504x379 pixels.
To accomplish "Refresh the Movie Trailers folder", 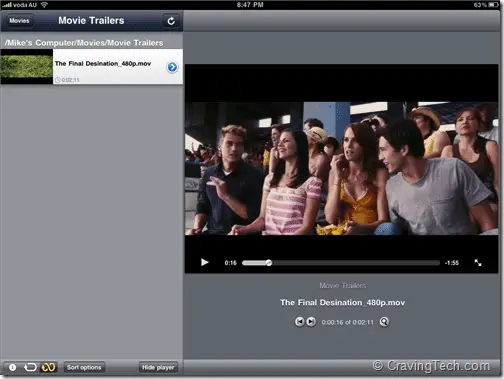I will coord(171,21).
